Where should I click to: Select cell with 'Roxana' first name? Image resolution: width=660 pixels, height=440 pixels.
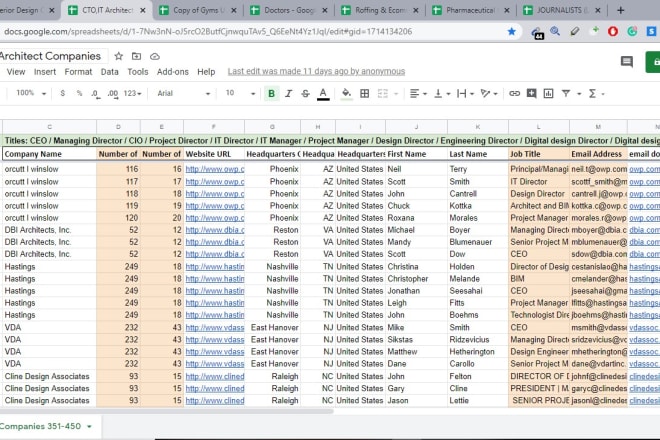point(416,218)
